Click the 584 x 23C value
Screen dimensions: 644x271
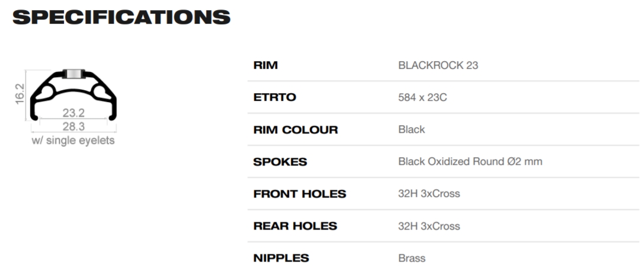click(422, 97)
